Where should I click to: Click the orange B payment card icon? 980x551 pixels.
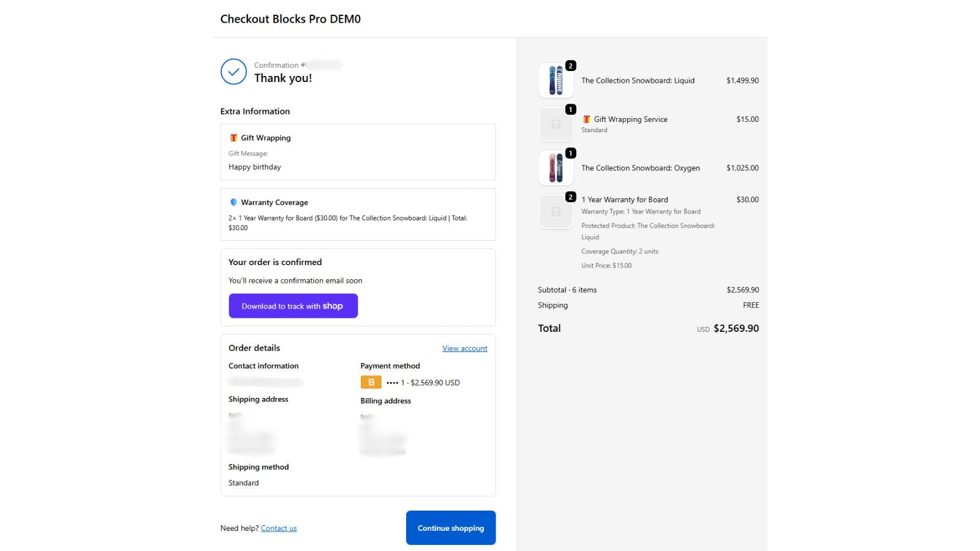tap(370, 382)
